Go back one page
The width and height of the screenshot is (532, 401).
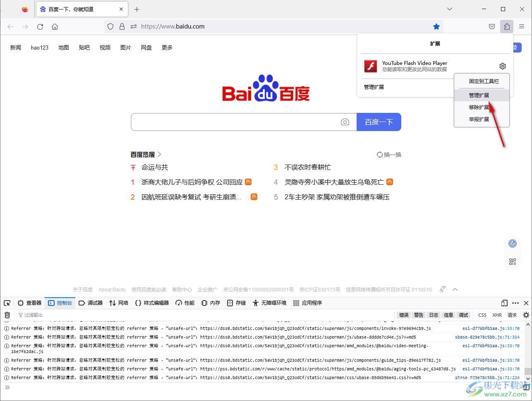pos(11,26)
